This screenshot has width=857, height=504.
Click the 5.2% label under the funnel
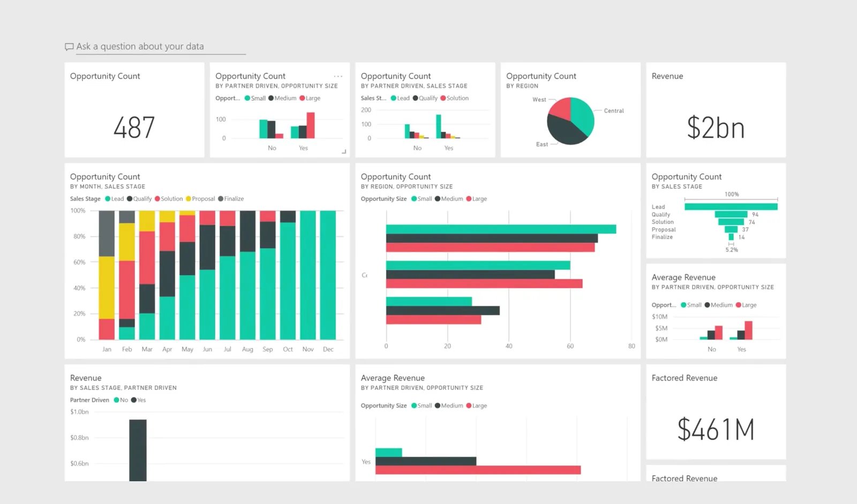[x=732, y=250]
